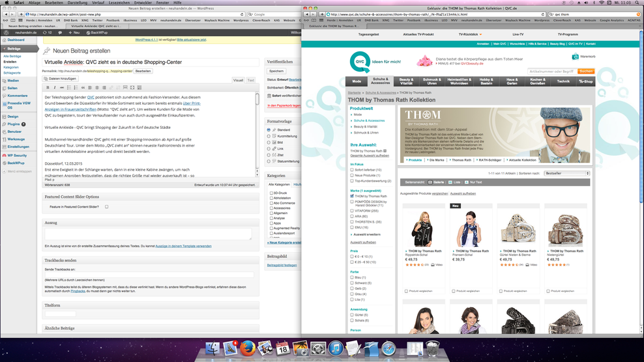The height and width of the screenshot is (362, 644).
Task: Insert numbered list in WordPress editor
Action: (x=76, y=87)
